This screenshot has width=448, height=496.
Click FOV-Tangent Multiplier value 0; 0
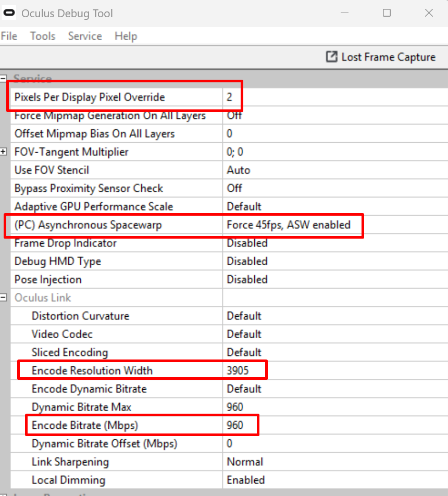click(235, 152)
